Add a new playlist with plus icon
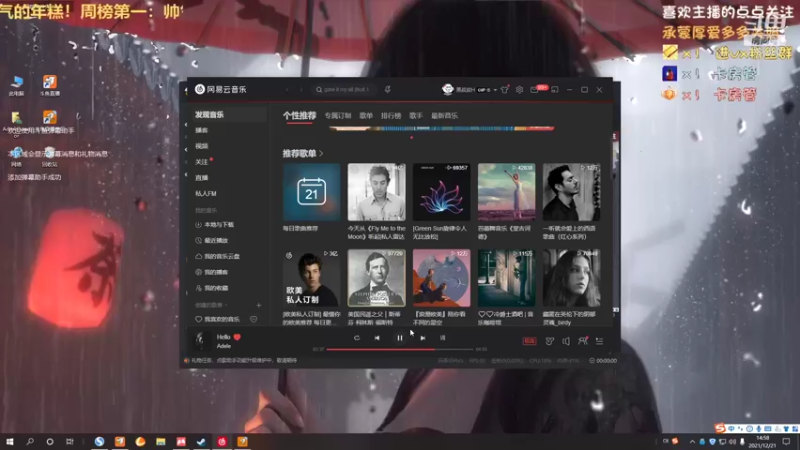This screenshot has width=800, height=450. (x=259, y=305)
